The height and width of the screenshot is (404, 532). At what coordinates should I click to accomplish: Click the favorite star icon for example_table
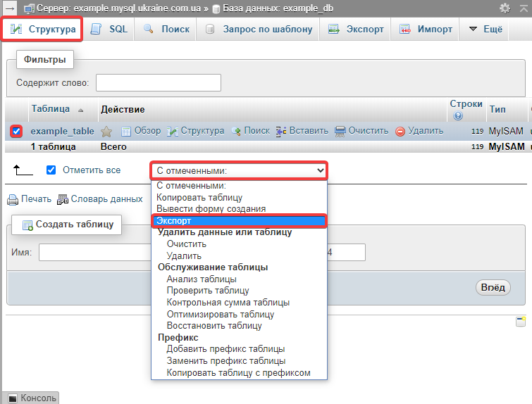point(106,131)
